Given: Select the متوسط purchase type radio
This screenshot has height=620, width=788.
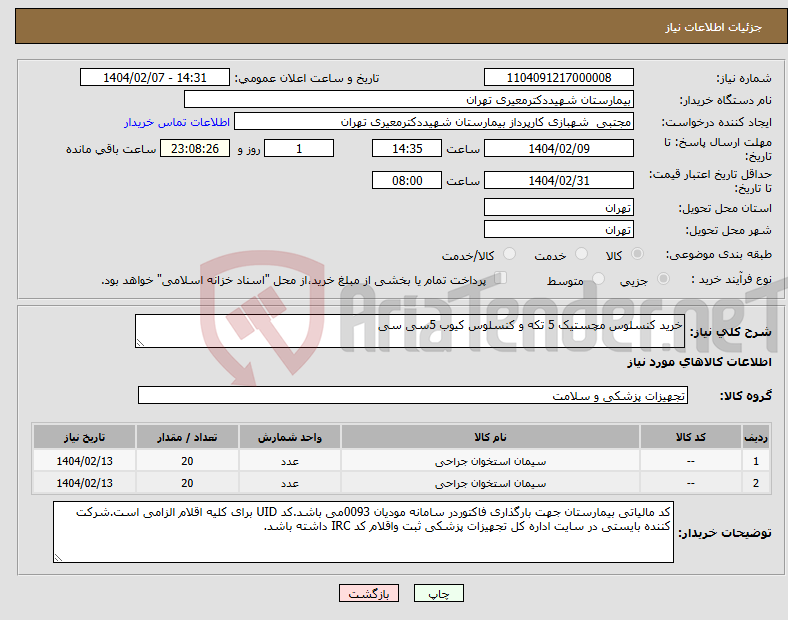Looking at the screenshot, I should [599, 279].
